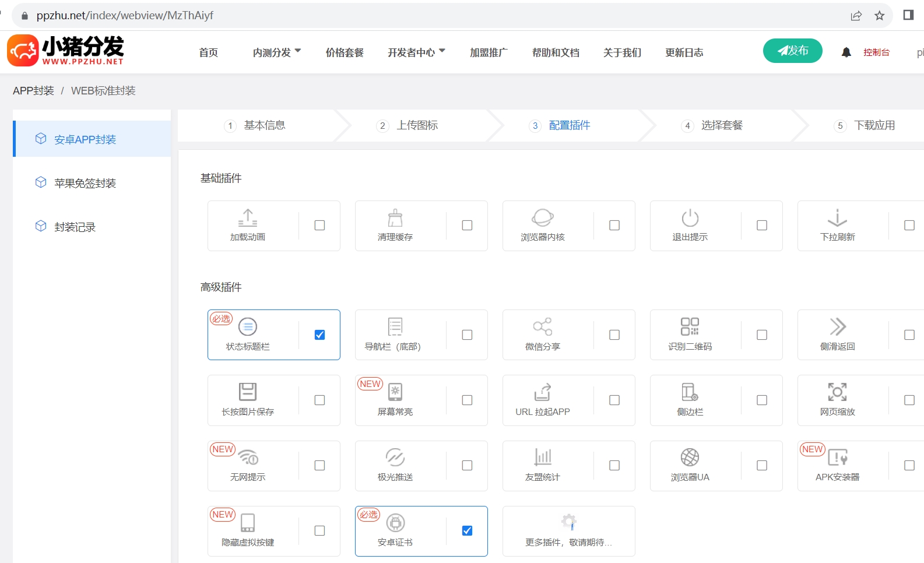Enable the 退出提示 checkbox
Image resolution: width=924 pixels, height=563 pixels.
coord(761,226)
